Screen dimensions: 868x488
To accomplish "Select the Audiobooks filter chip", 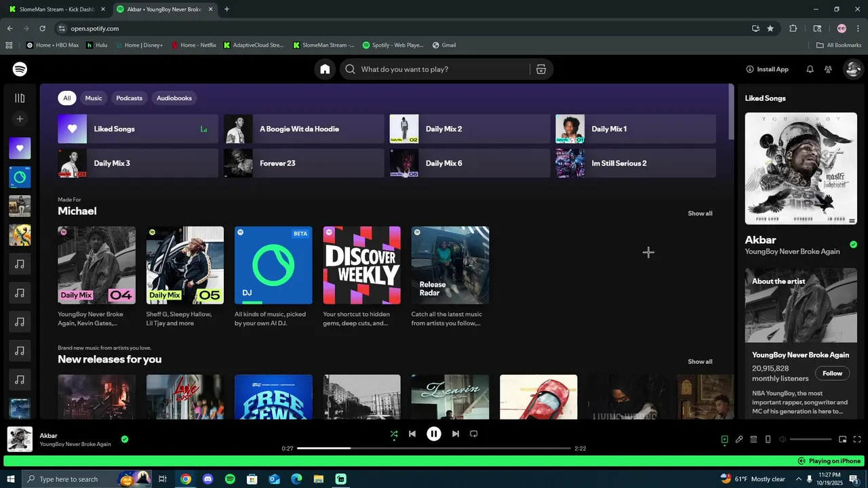I will click(174, 98).
